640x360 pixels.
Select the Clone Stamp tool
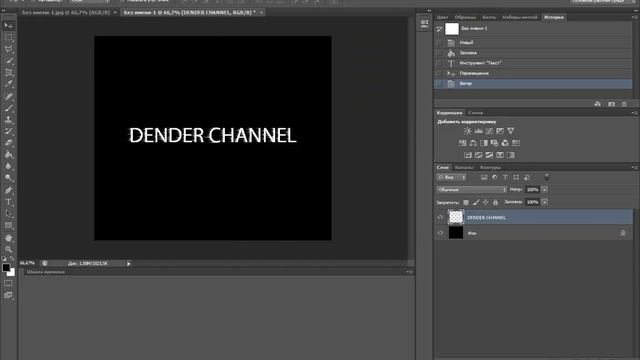pyautogui.click(x=9, y=120)
